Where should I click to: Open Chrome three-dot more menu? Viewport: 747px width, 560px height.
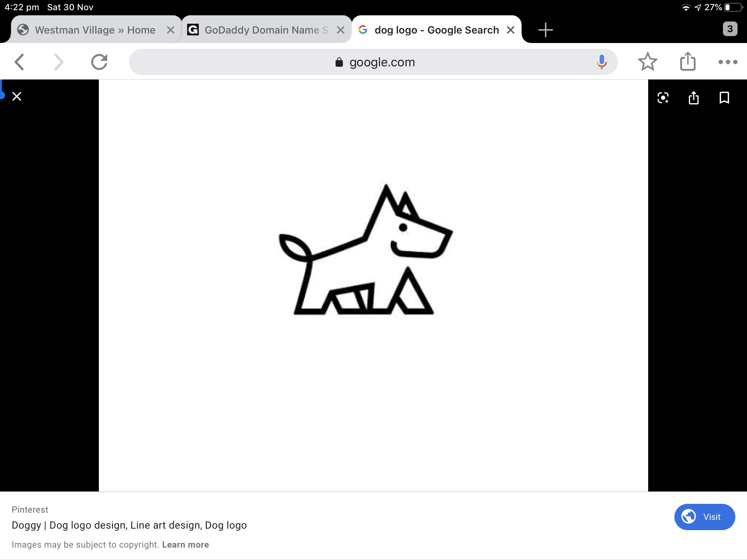(728, 62)
